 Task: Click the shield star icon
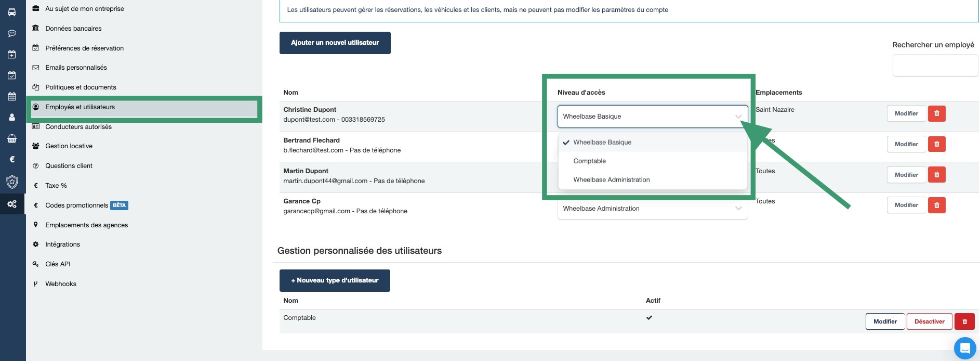pyautogui.click(x=12, y=182)
